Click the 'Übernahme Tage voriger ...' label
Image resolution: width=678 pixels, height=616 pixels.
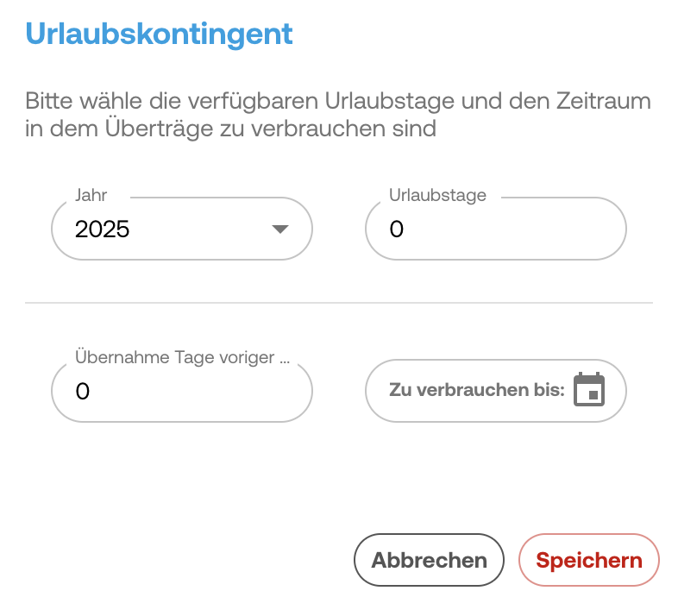click(x=181, y=358)
